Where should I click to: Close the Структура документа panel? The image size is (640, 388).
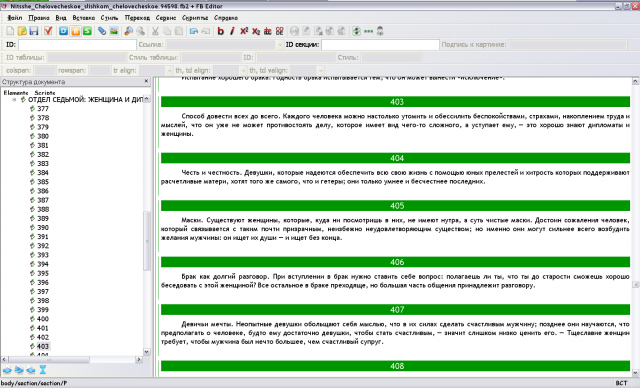(x=147, y=82)
